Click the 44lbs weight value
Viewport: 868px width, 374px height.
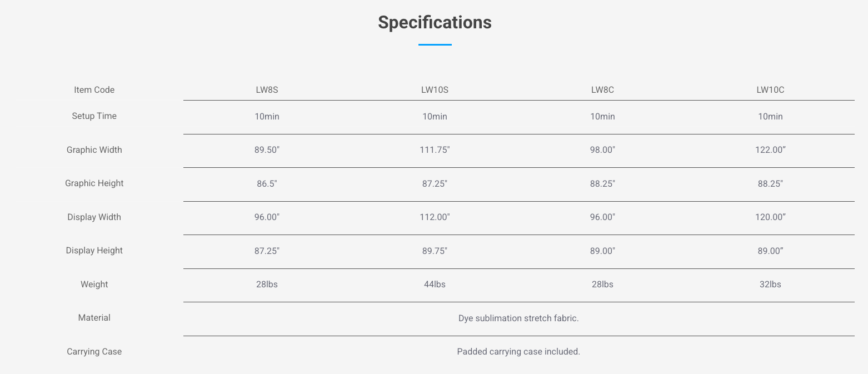[x=435, y=285]
